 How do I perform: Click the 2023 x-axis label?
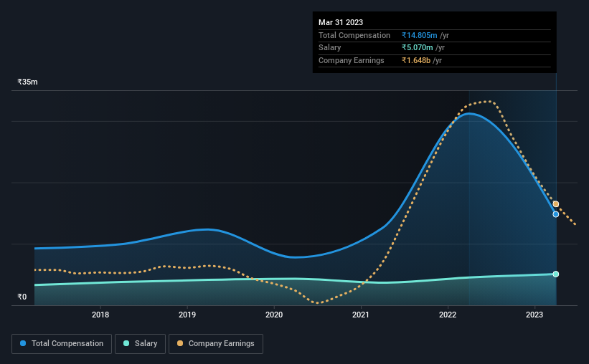[x=534, y=315]
